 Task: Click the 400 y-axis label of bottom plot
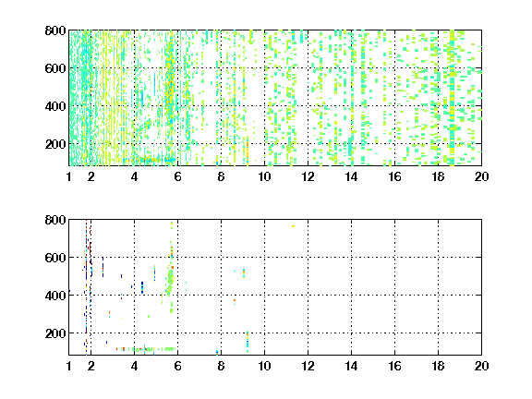coord(55,296)
